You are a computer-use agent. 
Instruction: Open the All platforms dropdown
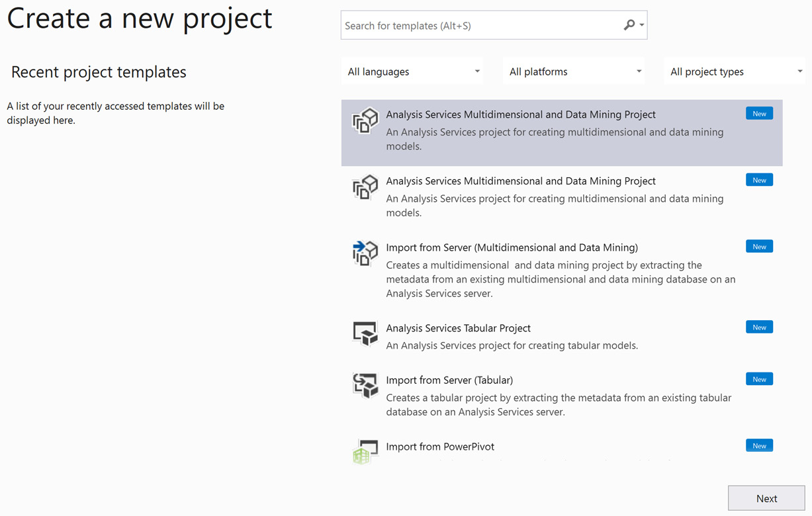(574, 71)
